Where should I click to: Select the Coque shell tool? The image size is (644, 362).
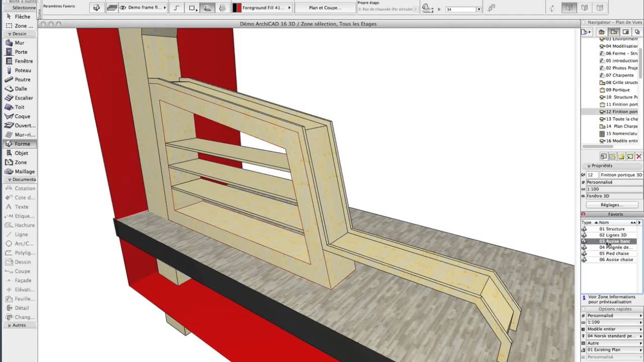(19, 116)
